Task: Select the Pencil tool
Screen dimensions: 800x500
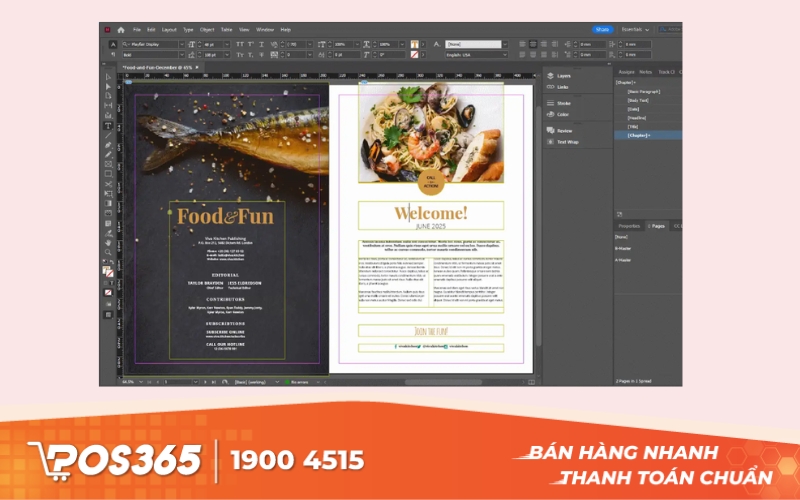Action: pyautogui.click(x=108, y=155)
